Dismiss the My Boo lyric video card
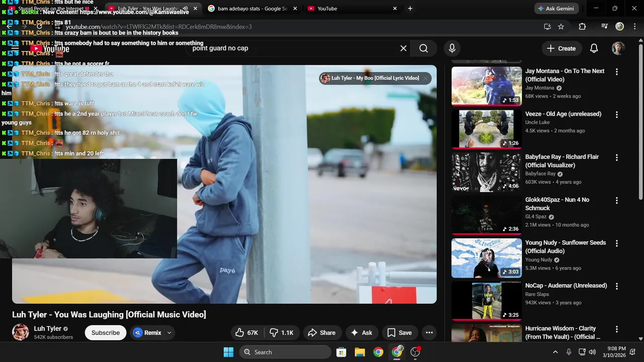The width and height of the screenshot is (644, 362). [425, 78]
